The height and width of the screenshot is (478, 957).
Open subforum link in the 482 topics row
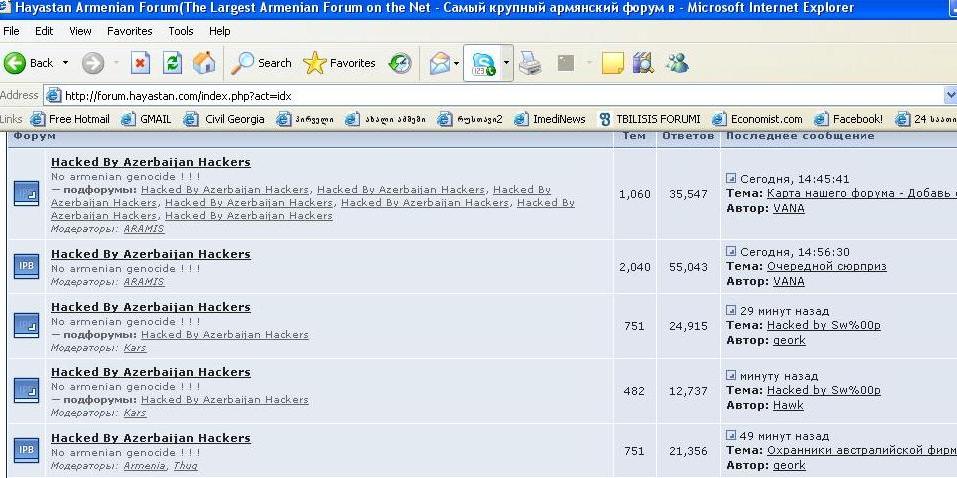pyautogui.click(x=225, y=400)
